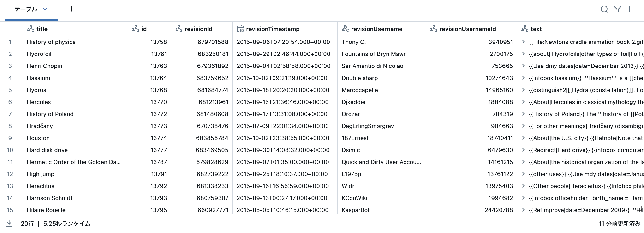Click the numeric icon beside revisionUsernameId
This screenshot has width=644, height=233.
[433, 29]
